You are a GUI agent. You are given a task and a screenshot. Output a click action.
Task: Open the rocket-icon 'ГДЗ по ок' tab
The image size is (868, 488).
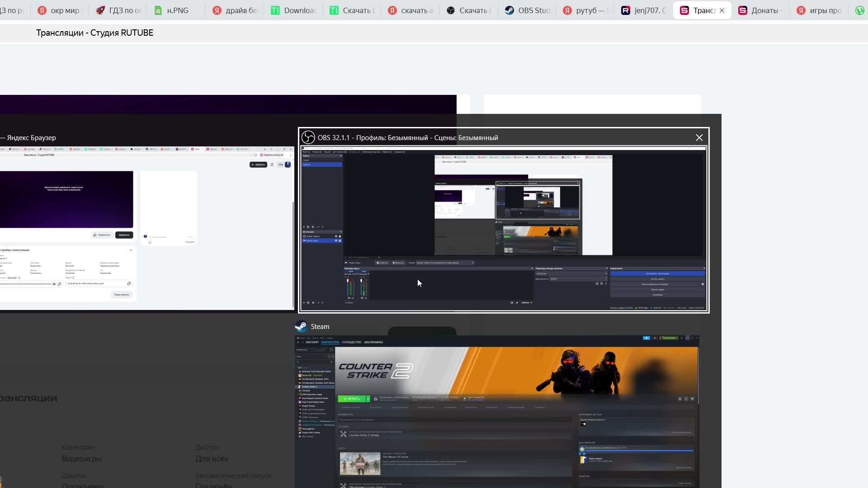pyautogui.click(x=118, y=10)
